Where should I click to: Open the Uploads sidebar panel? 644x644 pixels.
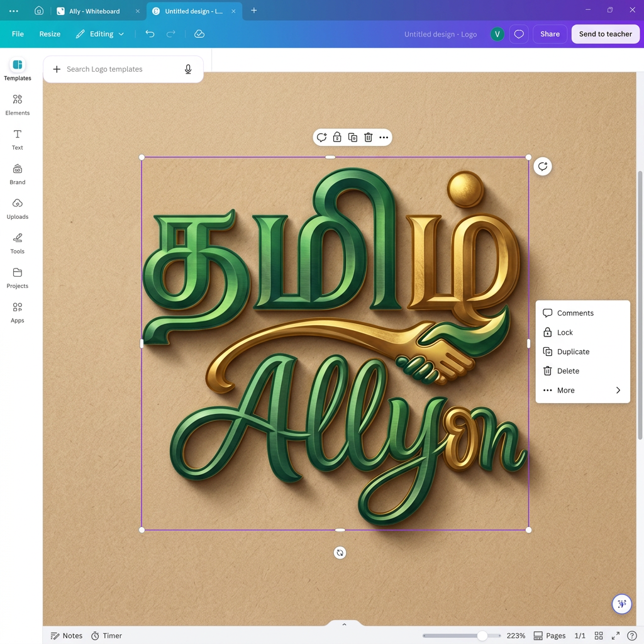tap(17, 208)
